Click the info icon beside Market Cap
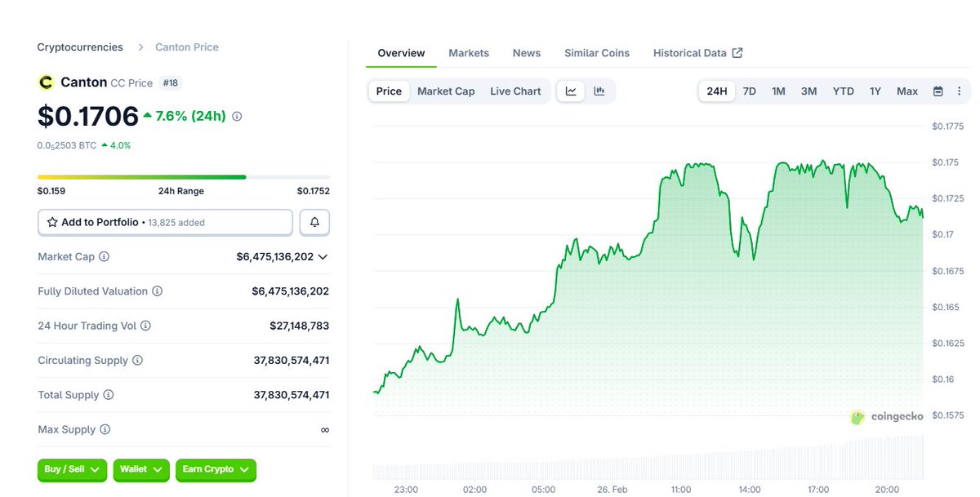Viewport: 980px width, 497px height. [105, 256]
